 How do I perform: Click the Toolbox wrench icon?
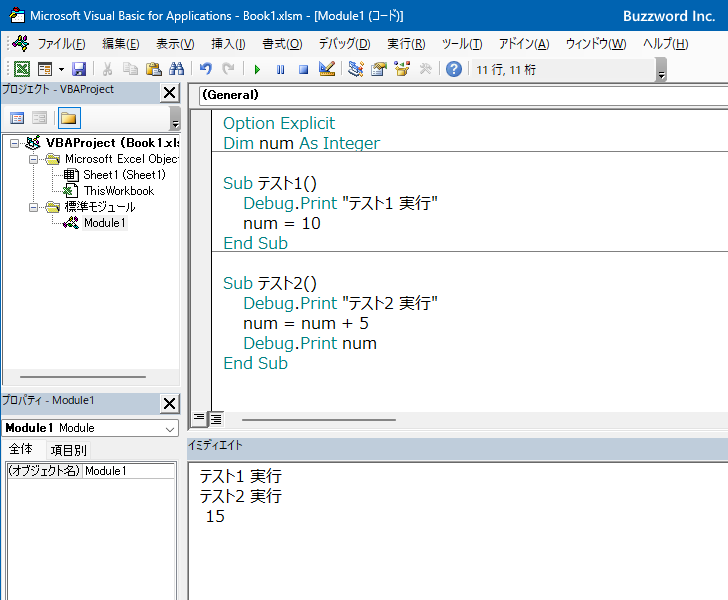tap(425, 69)
